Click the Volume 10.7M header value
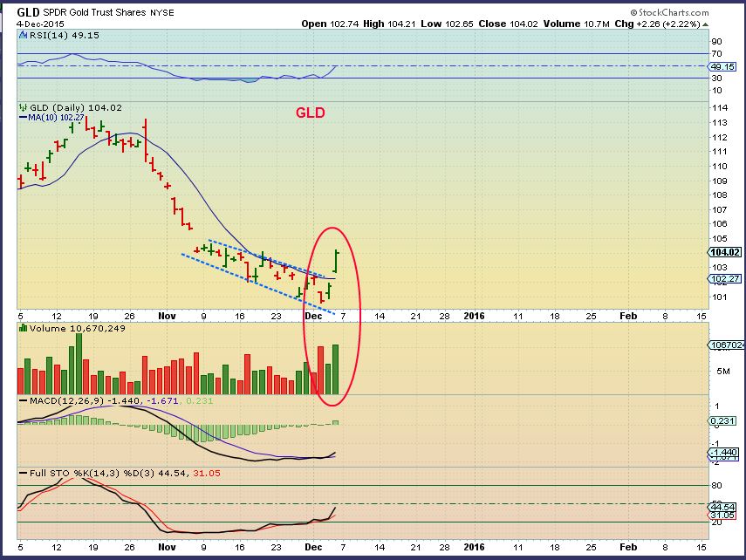The image size is (746, 560). [x=576, y=24]
